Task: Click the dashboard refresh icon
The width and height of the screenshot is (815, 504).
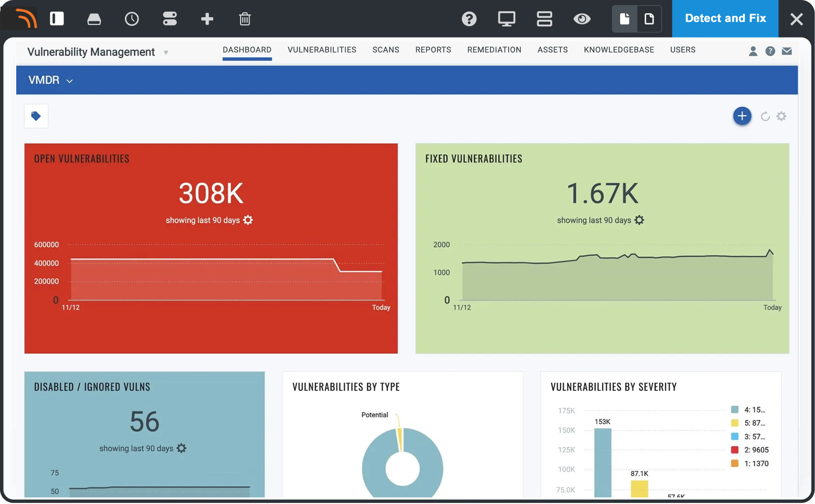Action: 765,117
